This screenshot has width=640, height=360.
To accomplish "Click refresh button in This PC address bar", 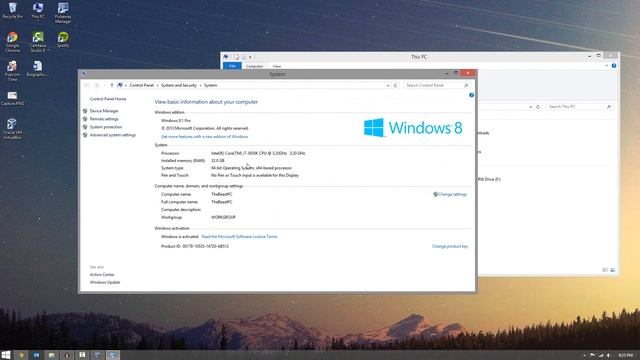I will point(538,107).
